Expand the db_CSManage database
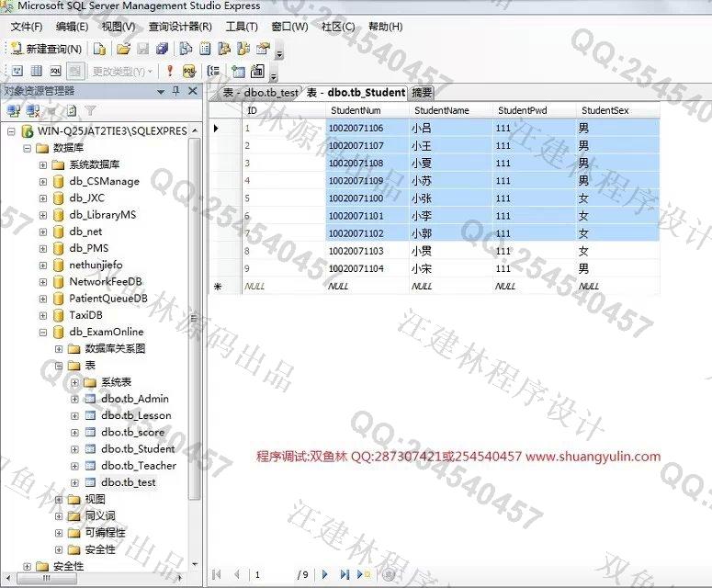Screen dimensions: 712x588 tap(43, 182)
